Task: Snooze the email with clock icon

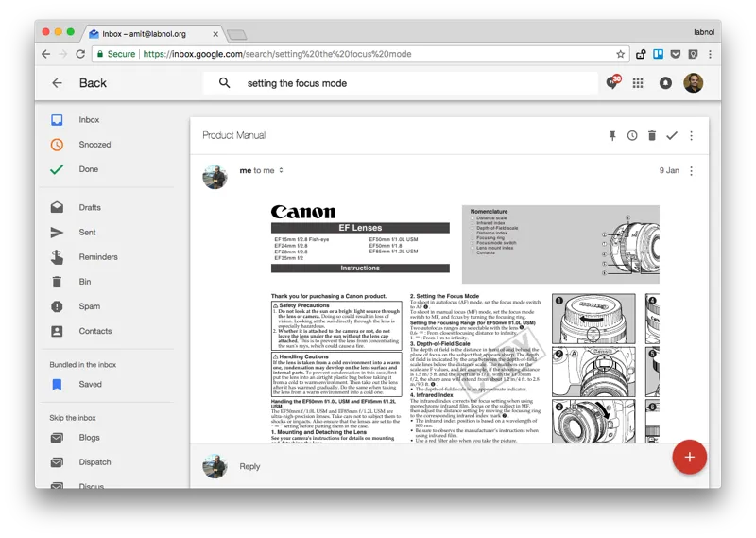Action: click(632, 136)
